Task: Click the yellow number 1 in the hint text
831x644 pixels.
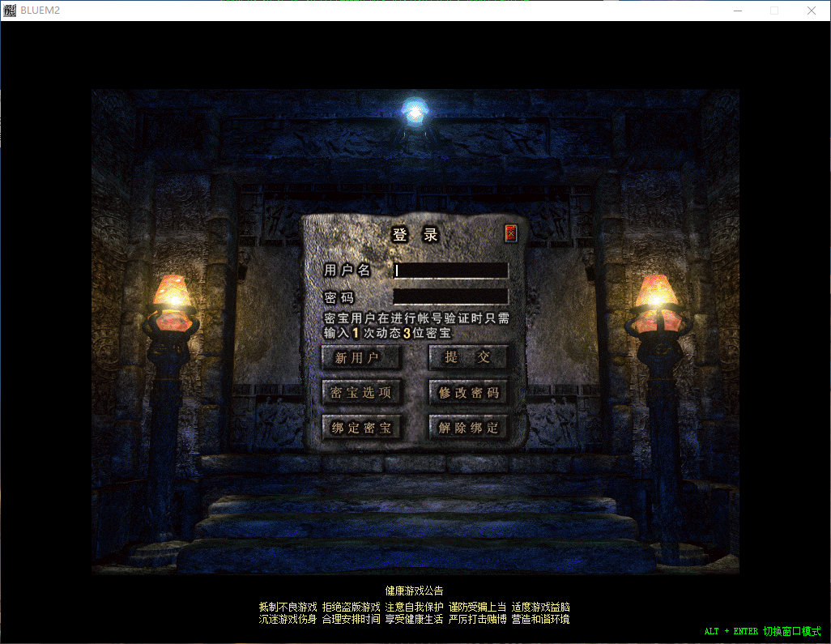Action: click(x=355, y=333)
